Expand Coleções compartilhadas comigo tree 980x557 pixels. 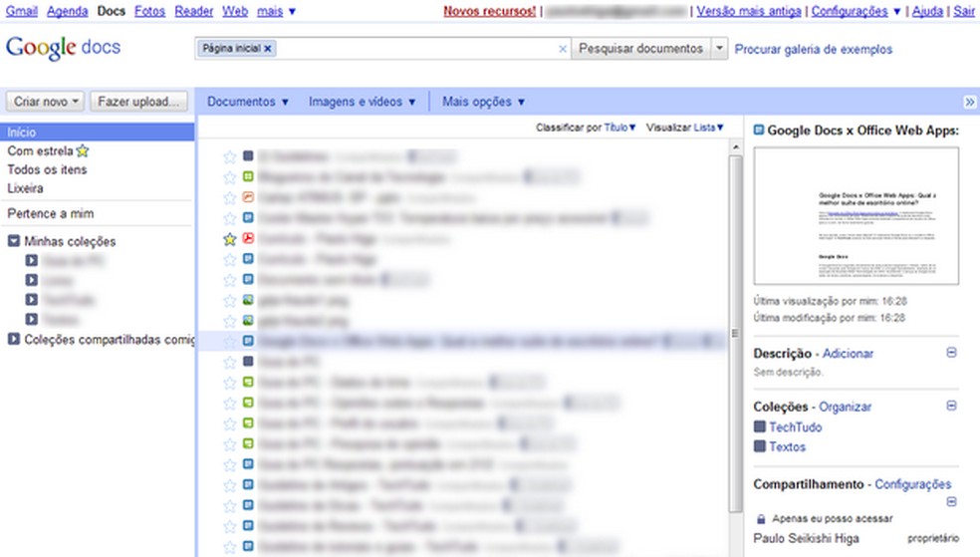[x=14, y=339]
